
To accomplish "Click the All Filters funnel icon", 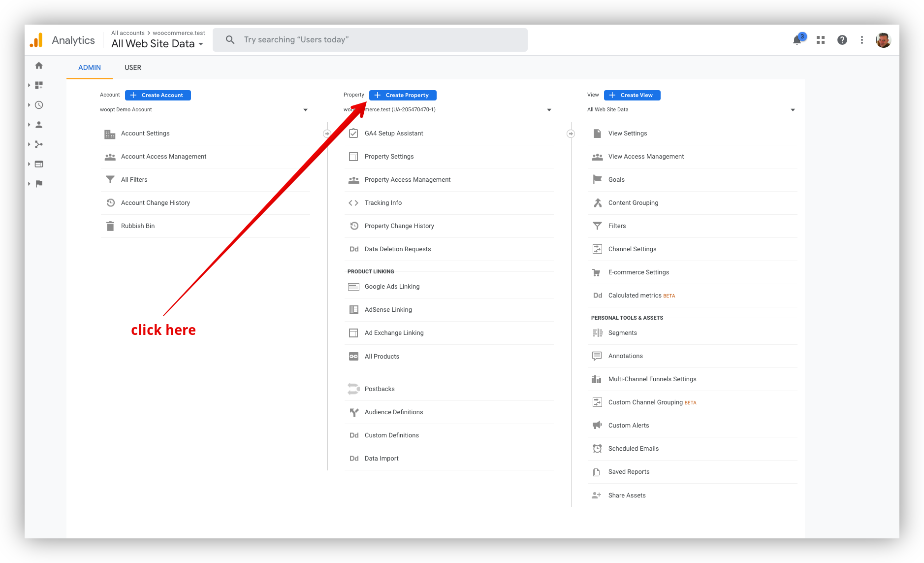I will coord(110,180).
